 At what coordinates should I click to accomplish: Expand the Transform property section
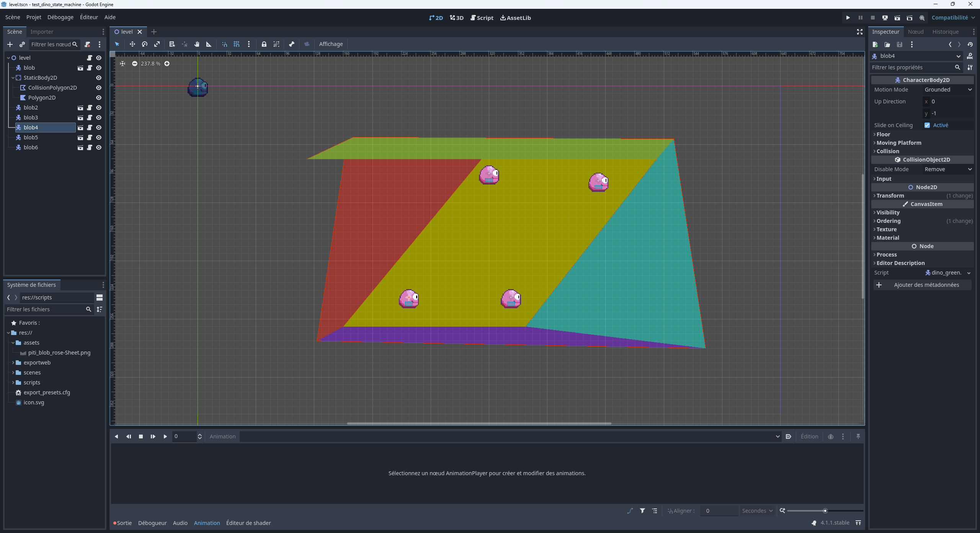(x=890, y=196)
